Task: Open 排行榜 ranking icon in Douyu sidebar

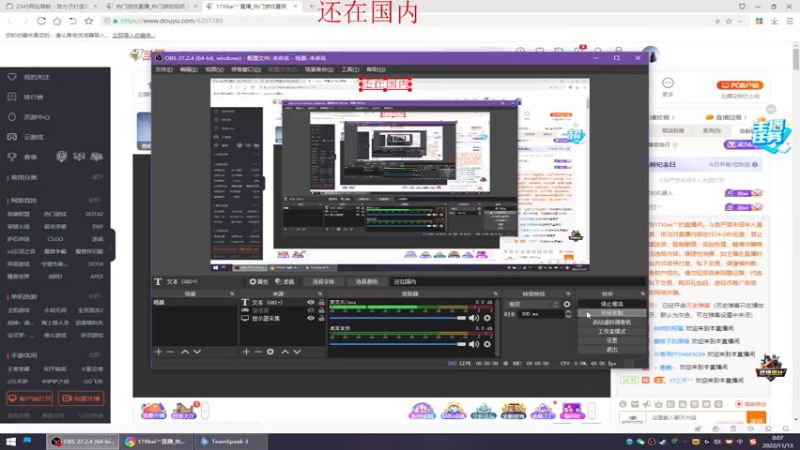Action: pos(12,97)
